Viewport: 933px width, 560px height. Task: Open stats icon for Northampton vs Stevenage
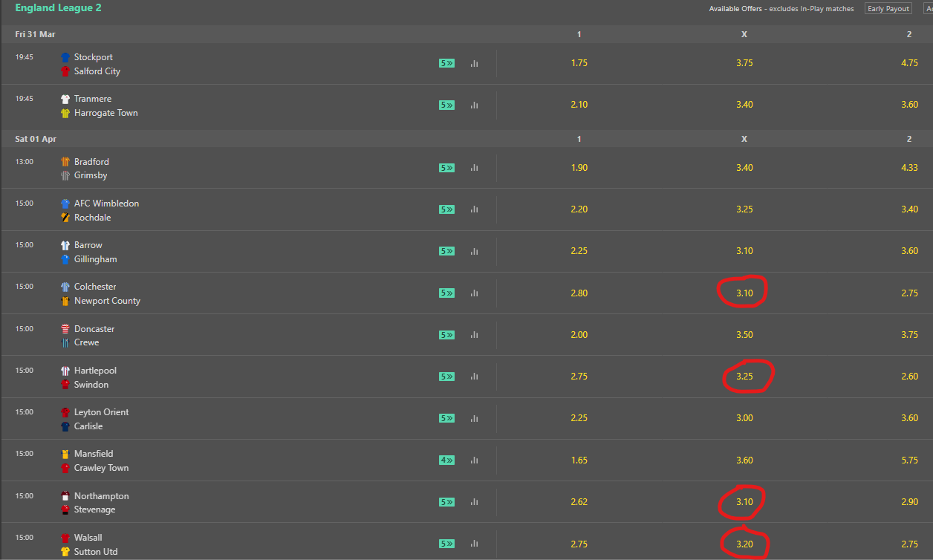[474, 502]
